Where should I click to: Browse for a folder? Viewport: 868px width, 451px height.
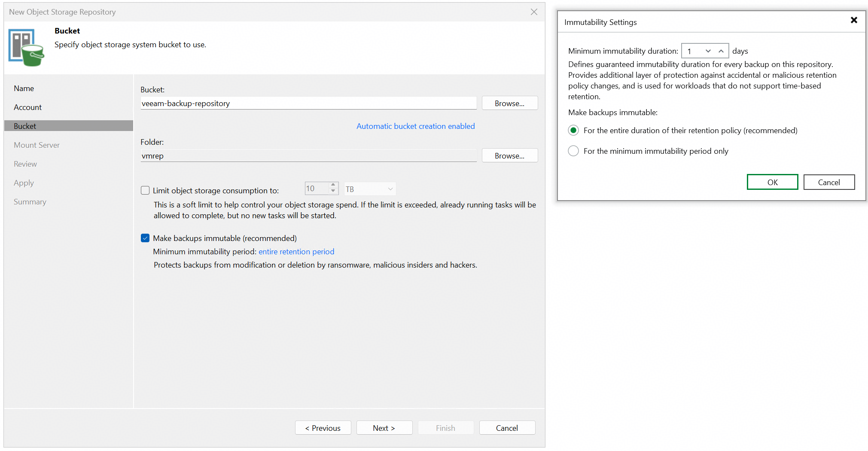pos(509,155)
